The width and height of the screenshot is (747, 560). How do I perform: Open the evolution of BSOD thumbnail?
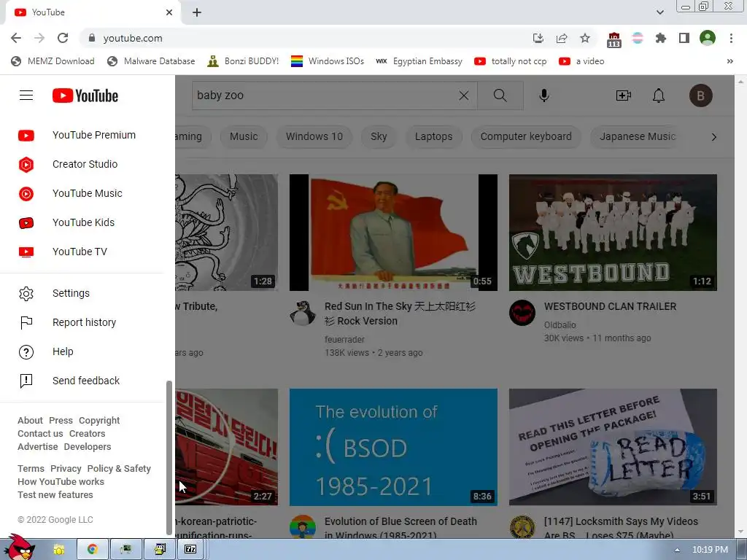click(x=393, y=447)
